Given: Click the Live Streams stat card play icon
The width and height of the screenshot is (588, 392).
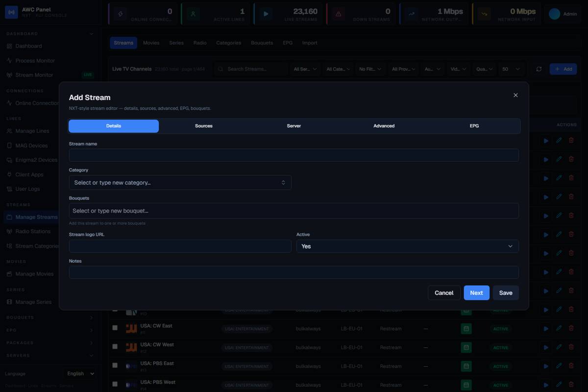Looking at the screenshot, I should click(266, 14).
